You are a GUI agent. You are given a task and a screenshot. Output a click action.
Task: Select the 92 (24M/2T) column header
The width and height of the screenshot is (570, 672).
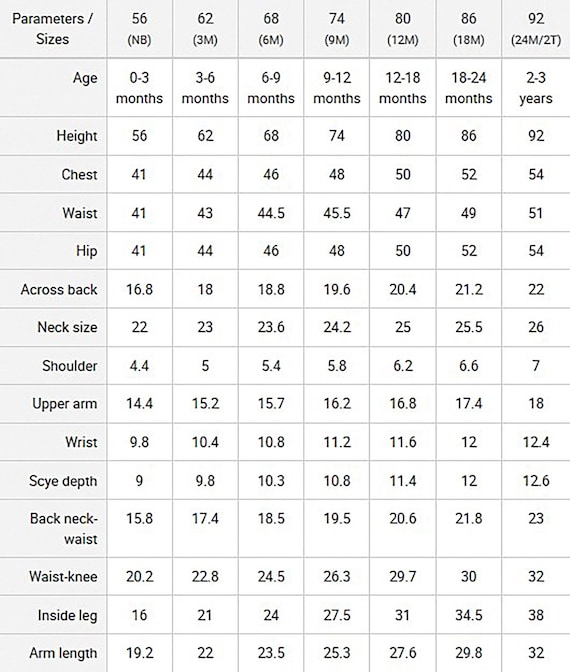point(536,29)
